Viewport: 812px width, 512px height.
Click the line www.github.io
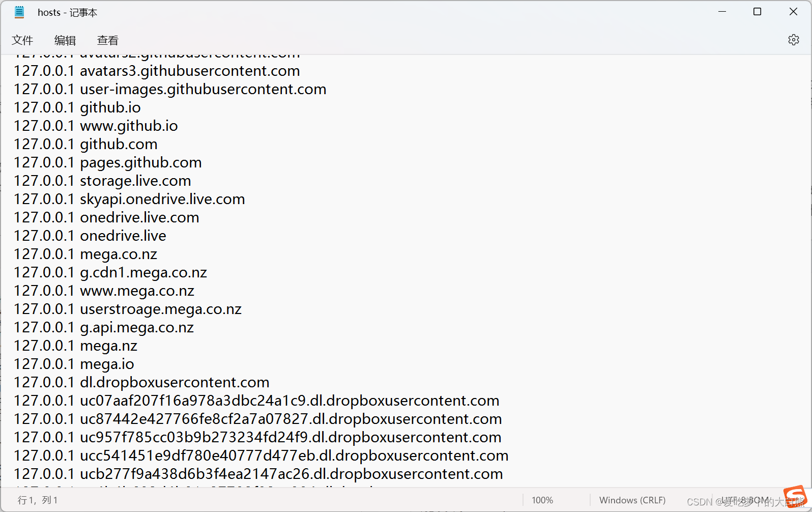(x=96, y=126)
